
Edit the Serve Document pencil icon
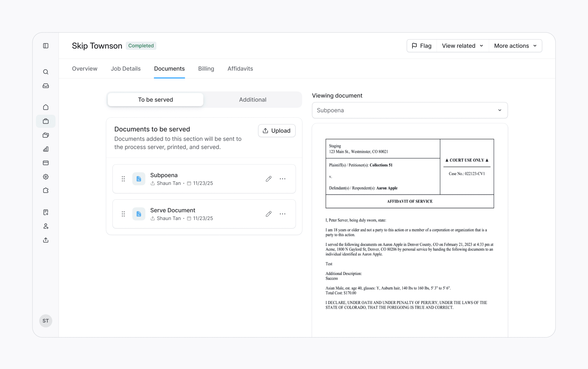268,214
